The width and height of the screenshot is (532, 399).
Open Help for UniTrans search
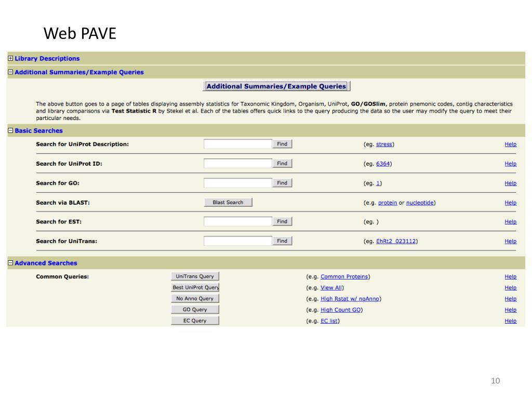pos(510,241)
